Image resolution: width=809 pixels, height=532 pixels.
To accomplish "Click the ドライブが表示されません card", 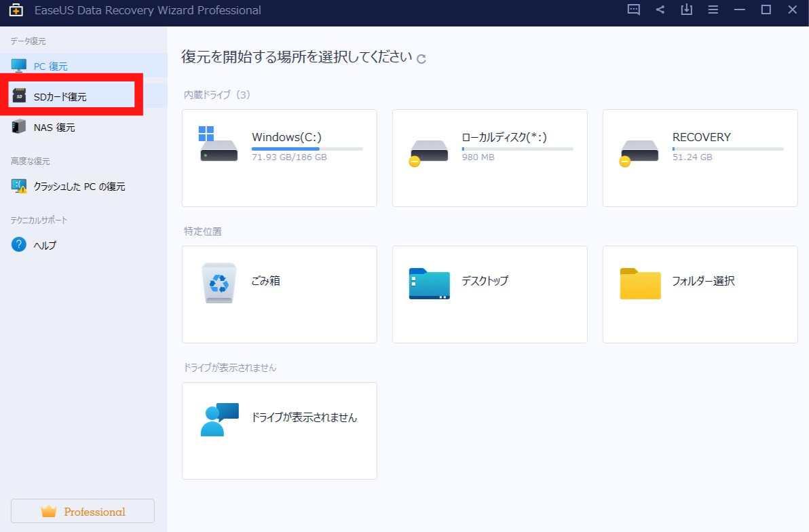I will click(279, 430).
